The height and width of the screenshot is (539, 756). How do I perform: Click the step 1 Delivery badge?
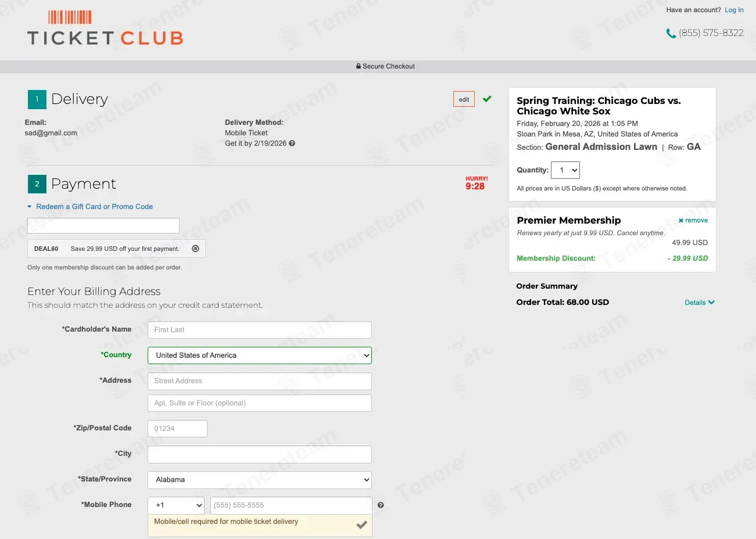pyautogui.click(x=37, y=99)
